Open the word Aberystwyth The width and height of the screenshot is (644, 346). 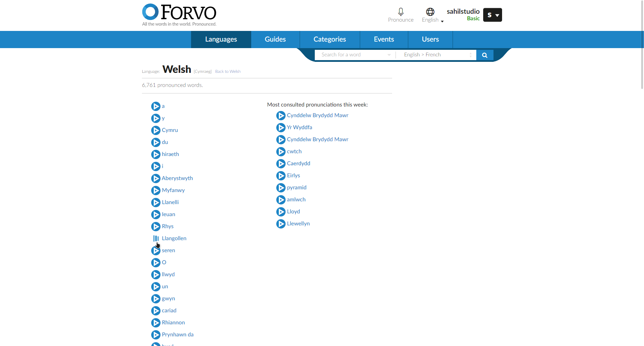[x=177, y=178]
